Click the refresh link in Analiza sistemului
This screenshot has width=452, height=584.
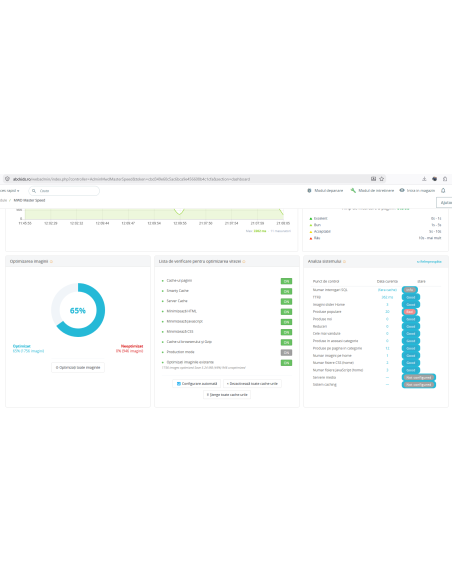429,261
